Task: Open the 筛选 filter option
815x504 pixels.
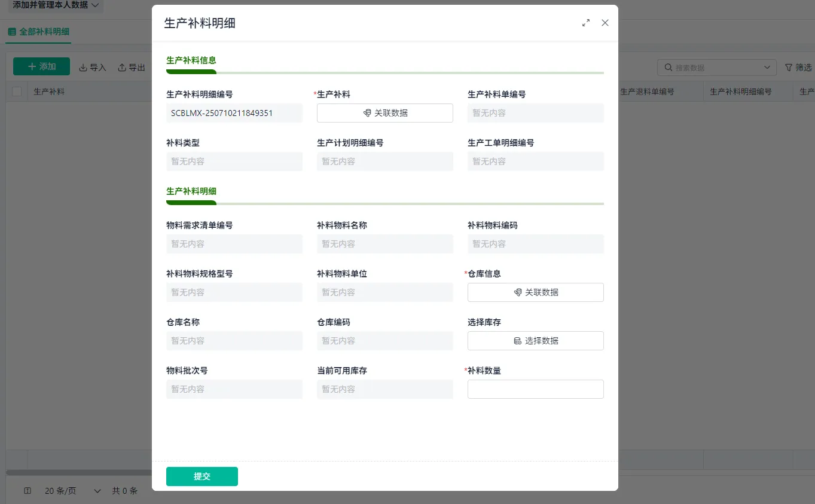Action: tap(798, 68)
